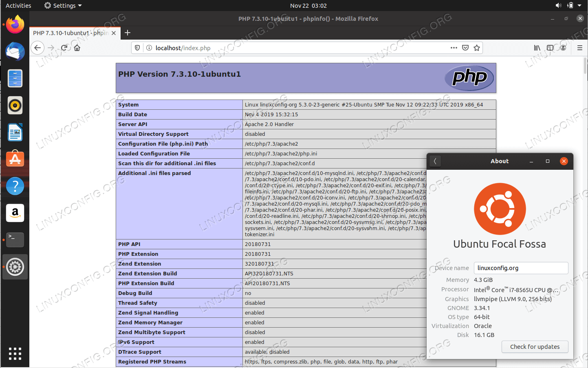Launch Terminal from the dock
Screen dimensions: 588x368
tap(15, 239)
